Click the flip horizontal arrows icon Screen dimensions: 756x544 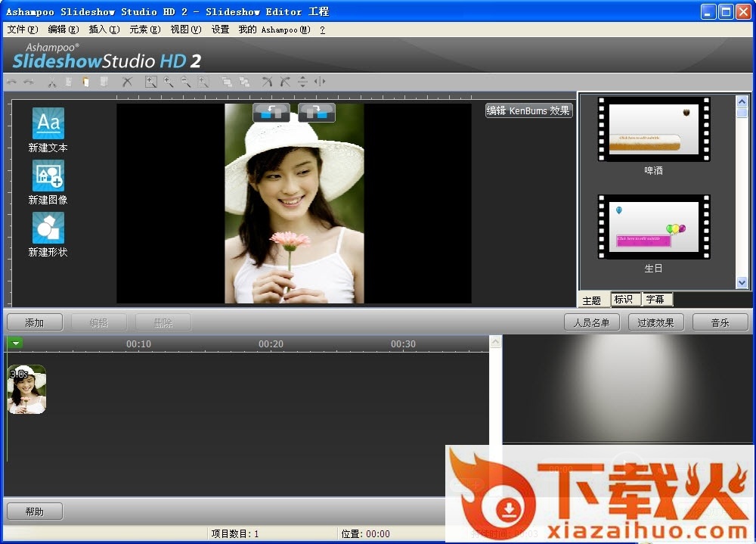[320, 82]
